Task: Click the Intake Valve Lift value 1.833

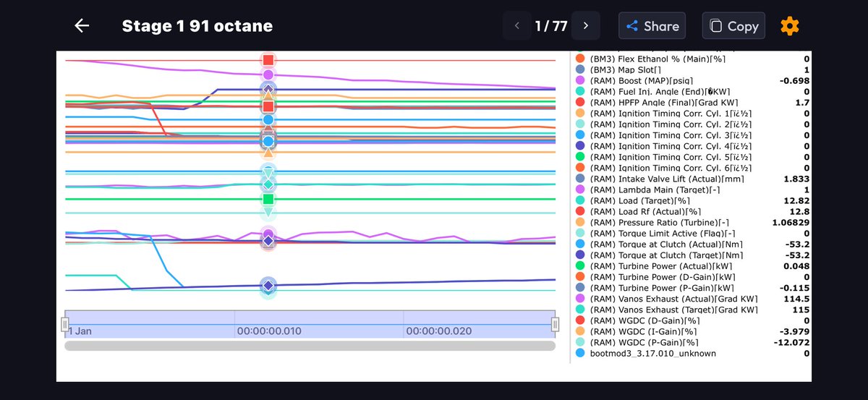Action: tap(796, 179)
